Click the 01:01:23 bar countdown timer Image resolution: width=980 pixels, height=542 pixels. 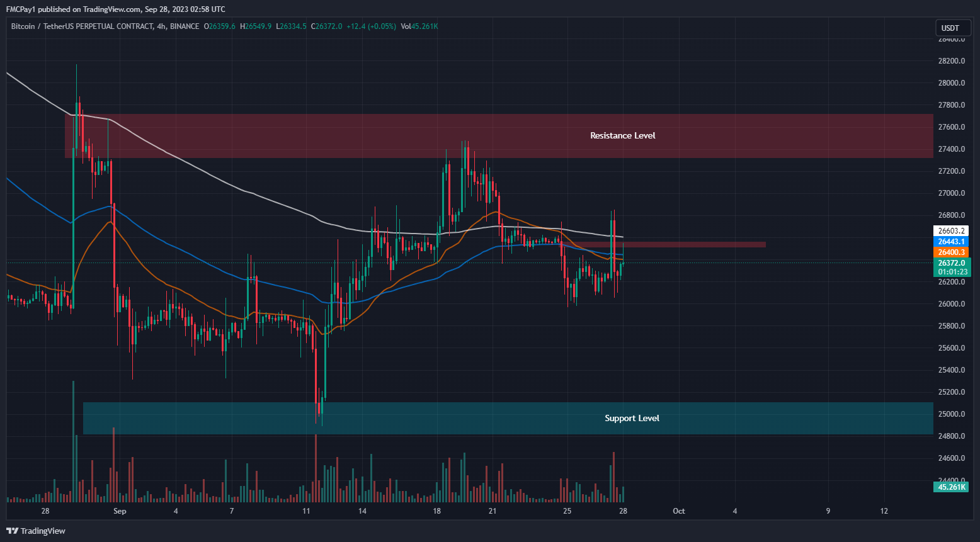[952, 272]
